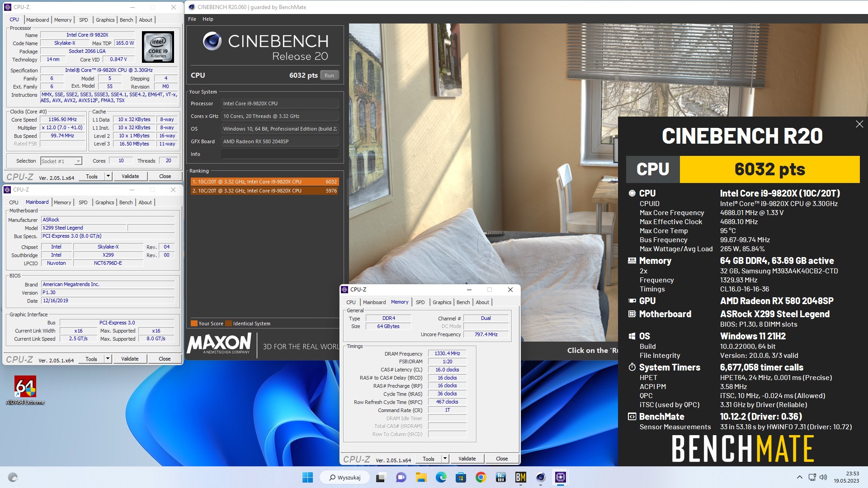Switch to SPD tab in top CPU-Z window
The height and width of the screenshot is (488, 868).
(x=84, y=20)
